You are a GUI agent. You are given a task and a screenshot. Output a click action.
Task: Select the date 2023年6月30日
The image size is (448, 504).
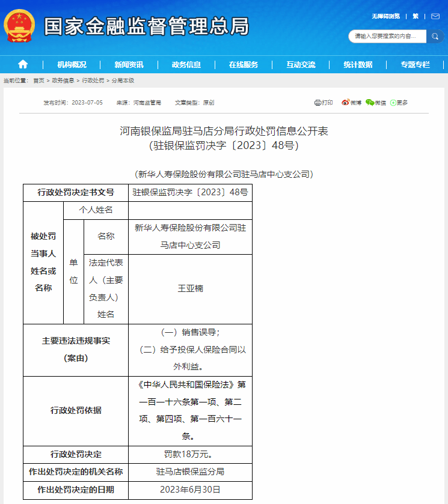[190, 490]
